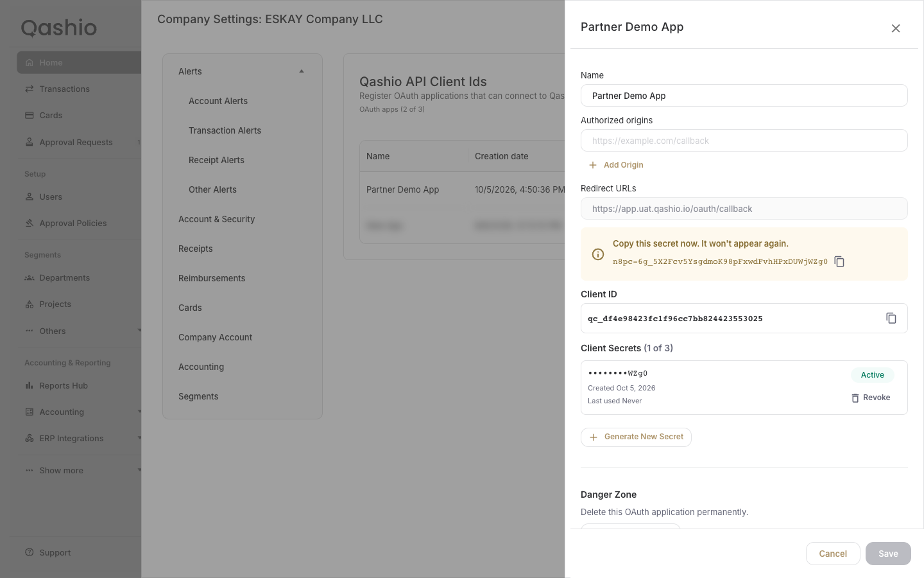This screenshot has width=924, height=578.
Task: Open Account Alerts settings
Action: (x=218, y=101)
